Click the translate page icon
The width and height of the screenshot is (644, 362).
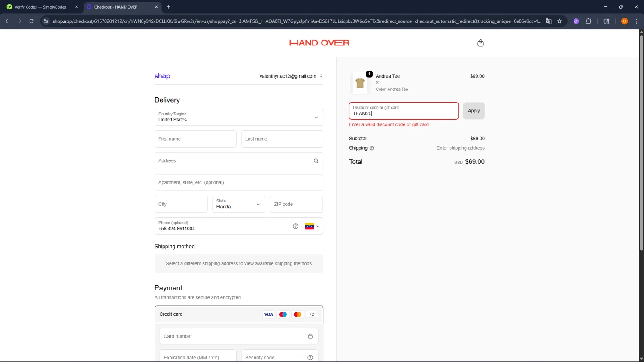[549, 21]
